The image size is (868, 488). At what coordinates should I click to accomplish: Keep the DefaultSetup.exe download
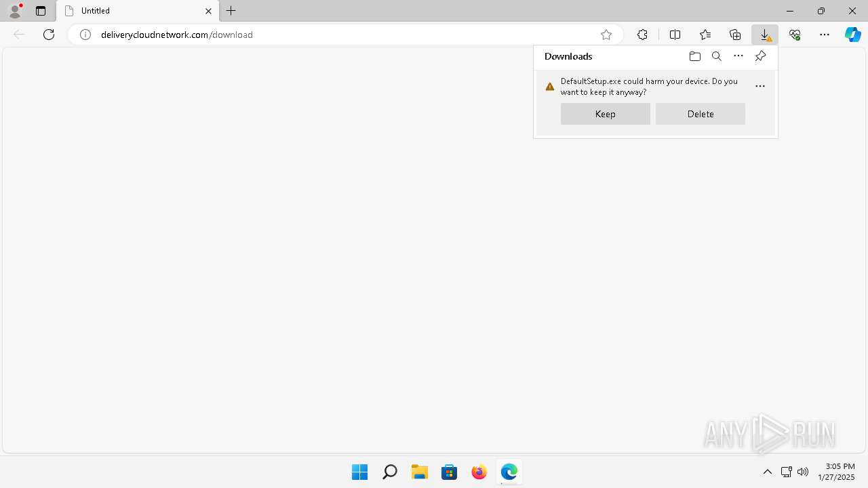click(605, 114)
